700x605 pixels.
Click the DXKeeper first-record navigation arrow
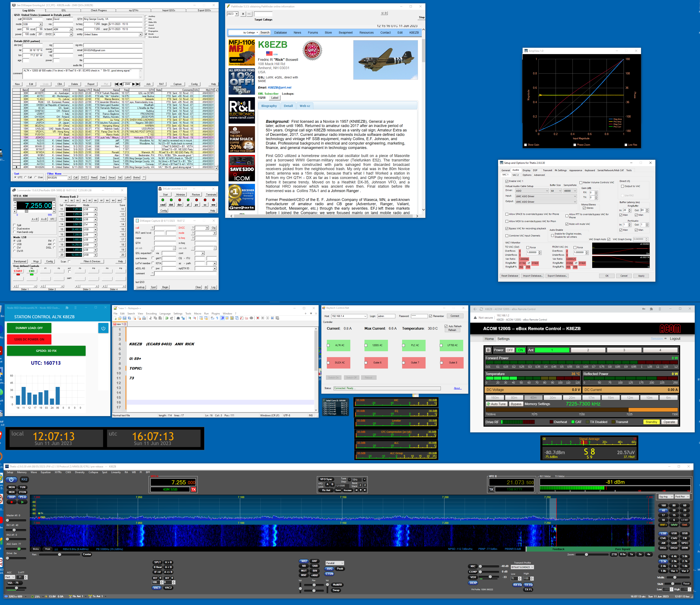tap(116, 84)
